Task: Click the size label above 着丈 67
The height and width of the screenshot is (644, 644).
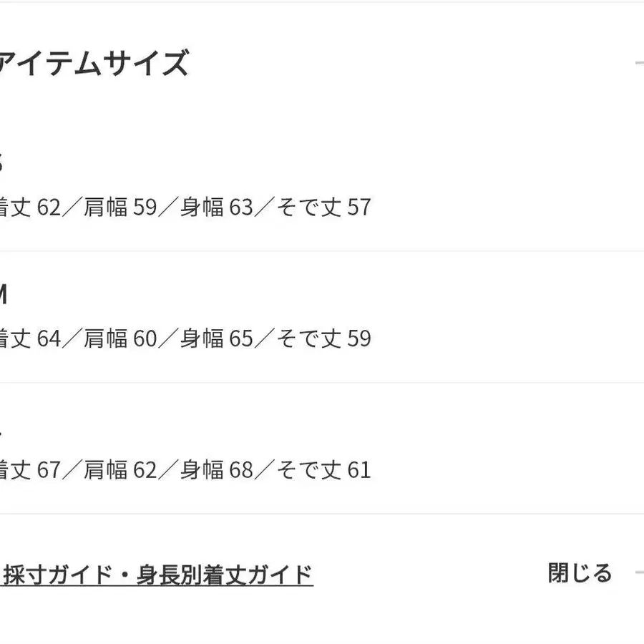Action: click(x=2, y=426)
